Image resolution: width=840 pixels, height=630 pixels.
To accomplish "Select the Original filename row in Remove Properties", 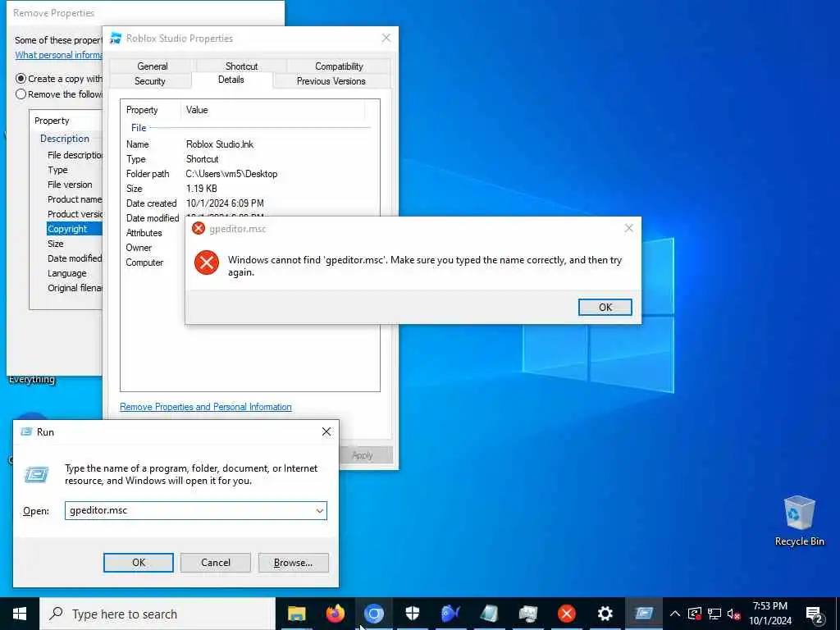I will 75,288.
